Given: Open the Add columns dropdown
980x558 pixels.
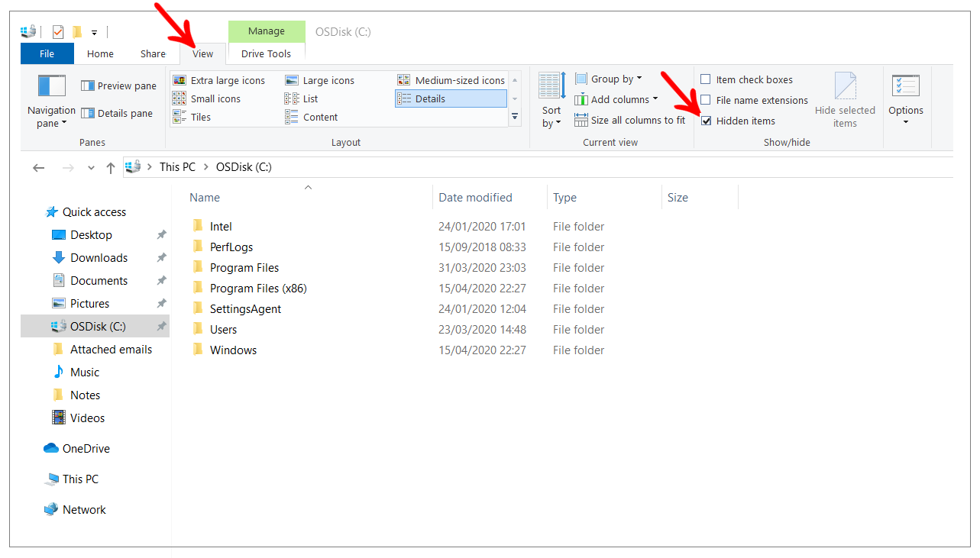Looking at the screenshot, I should [616, 99].
